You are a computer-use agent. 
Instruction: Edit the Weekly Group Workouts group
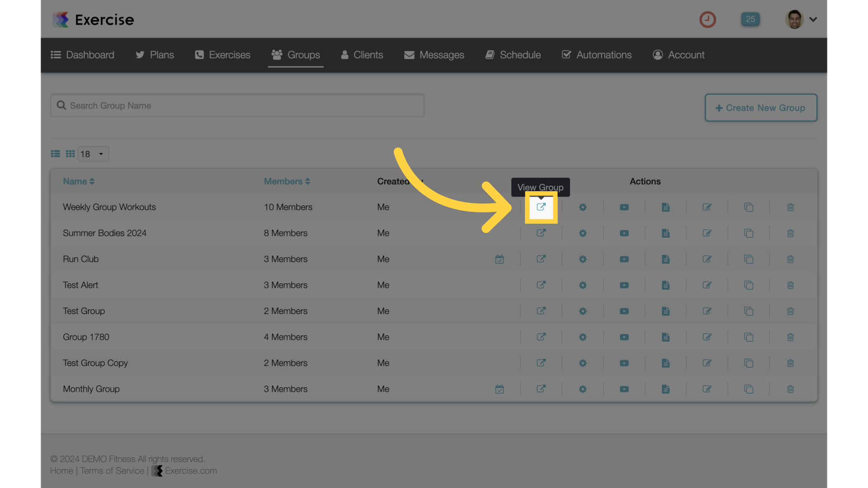(x=707, y=207)
